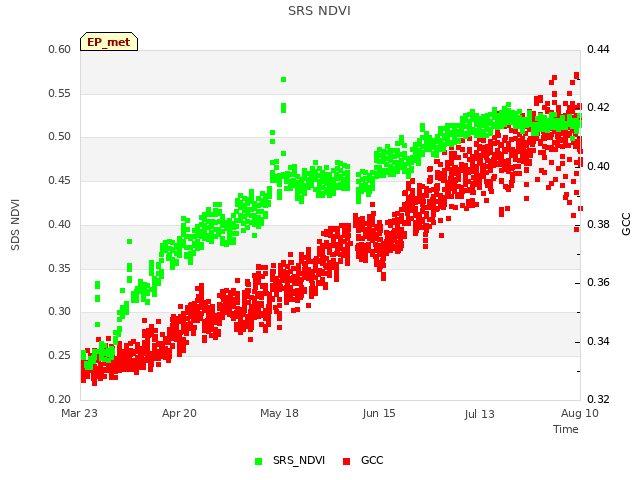Click the red GCC legend swatch
The image size is (640, 480).
click(x=347, y=461)
